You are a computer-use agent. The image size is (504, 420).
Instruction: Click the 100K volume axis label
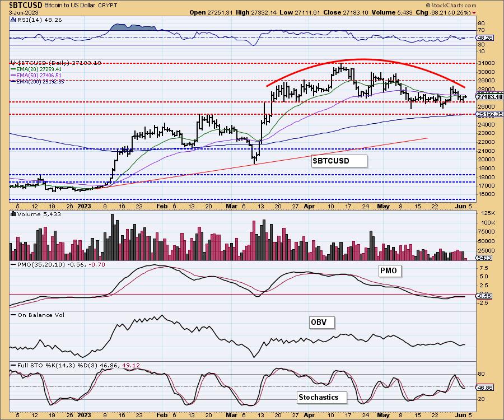point(487,223)
